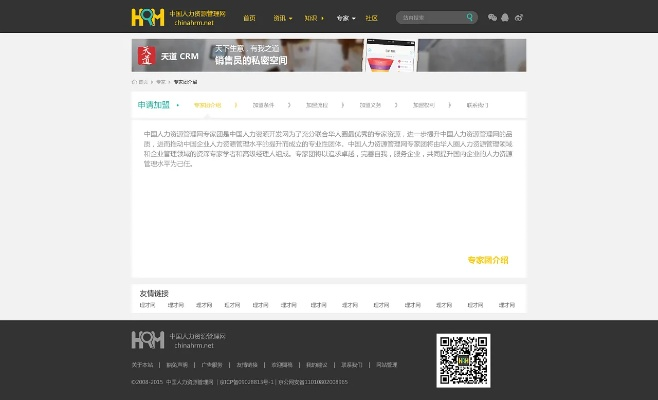Screen dimensions: 658x400
Task: Open the Weibo icon in header
Action: (519, 18)
